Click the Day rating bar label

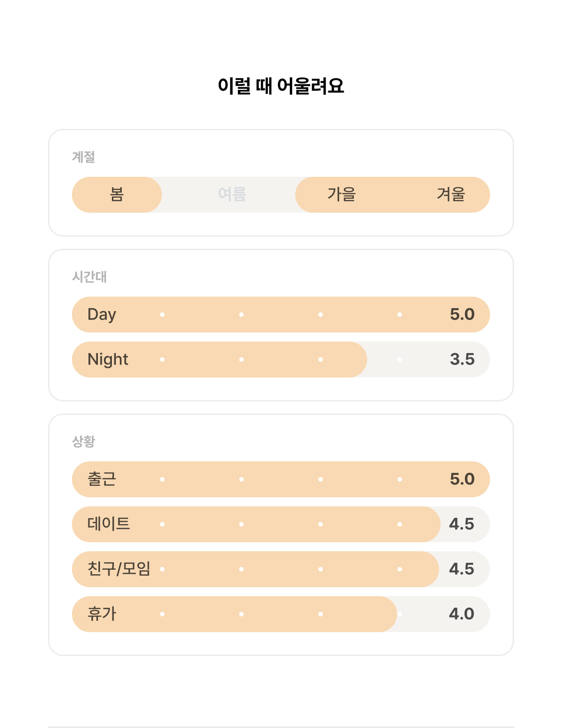point(102,315)
